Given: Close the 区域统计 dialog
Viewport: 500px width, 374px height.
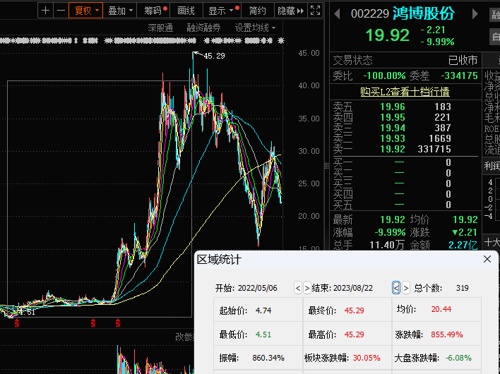Looking at the screenshot, I should 487,259.
